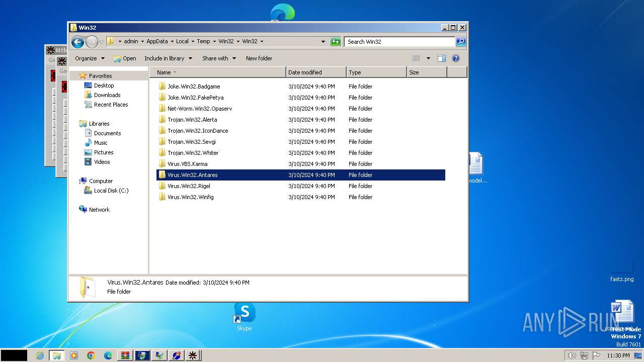Select the Virus.VBS.Karma folder

tap(301, 164)
